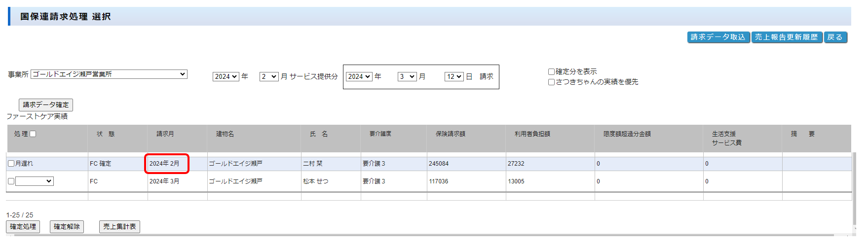The width and height of the screenshot is (868, 247).
Task: Open the 事業所 office dropdown
Action: click(x=109, y=74)
